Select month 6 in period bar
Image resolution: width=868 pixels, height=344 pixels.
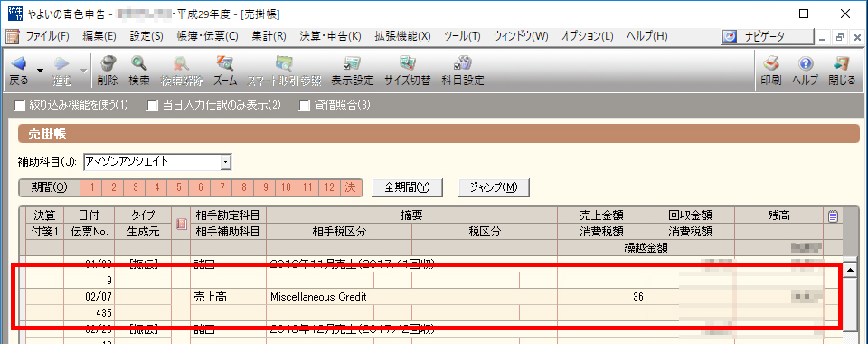click(x=200, y=187)
